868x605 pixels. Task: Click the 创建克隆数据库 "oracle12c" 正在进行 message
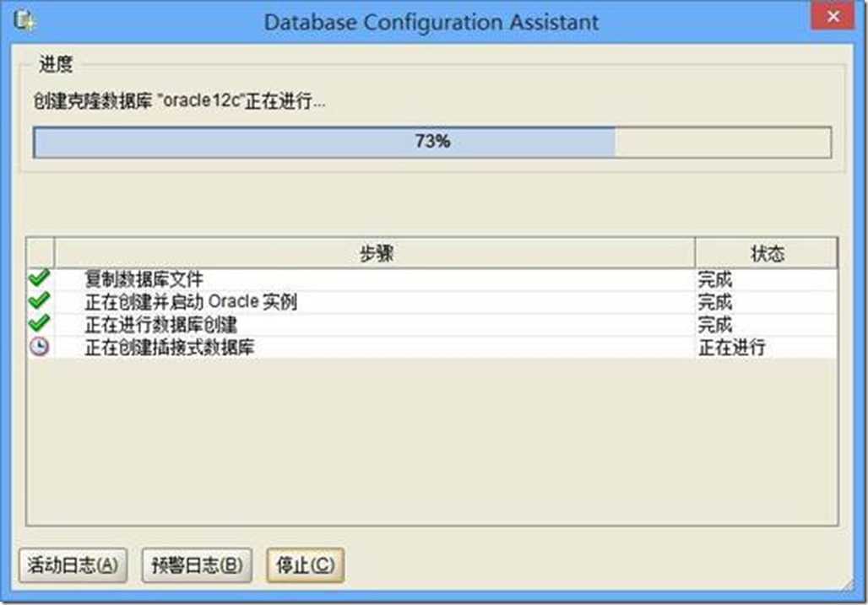(x=179, y=101)
